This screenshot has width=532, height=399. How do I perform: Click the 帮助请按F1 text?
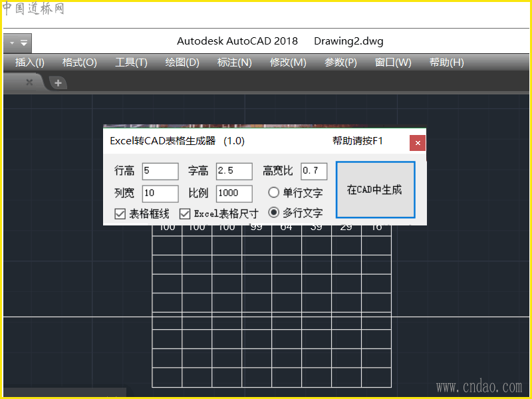(358, 141)
